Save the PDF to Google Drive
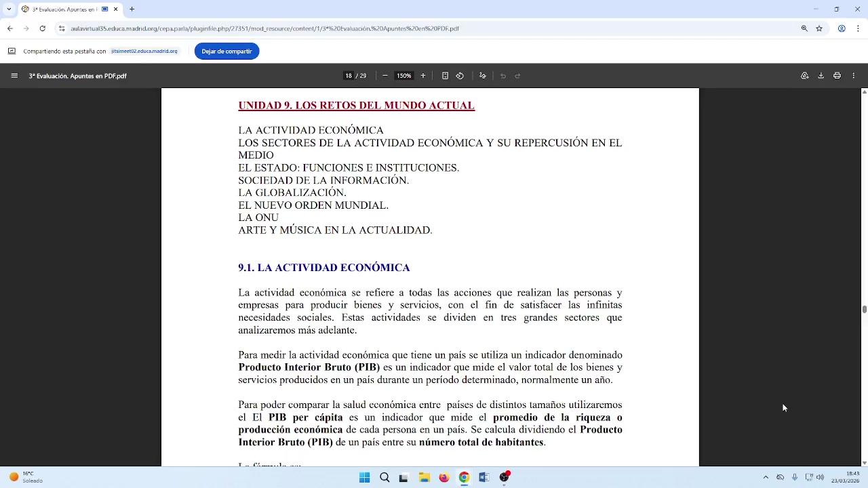Viewport: 868px width, 488px height. [805, 76]
